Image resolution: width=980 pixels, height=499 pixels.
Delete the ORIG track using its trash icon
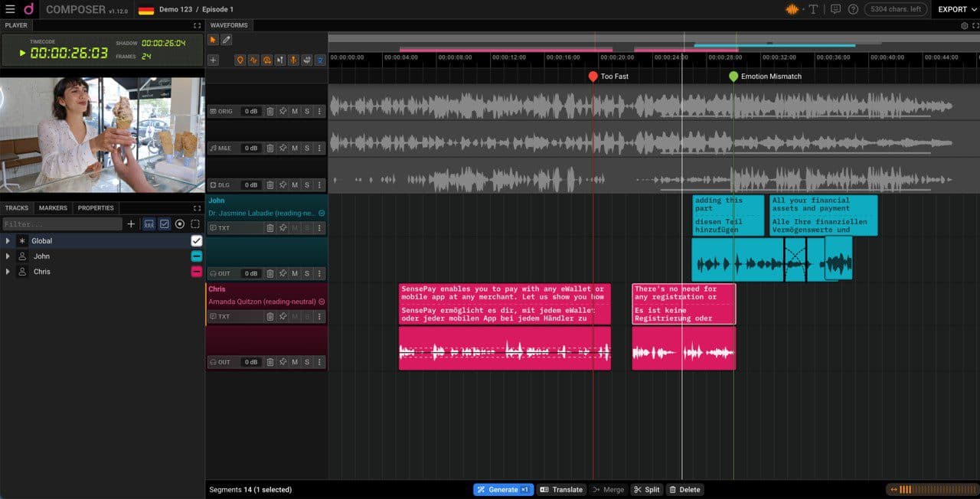click(270, 111)
